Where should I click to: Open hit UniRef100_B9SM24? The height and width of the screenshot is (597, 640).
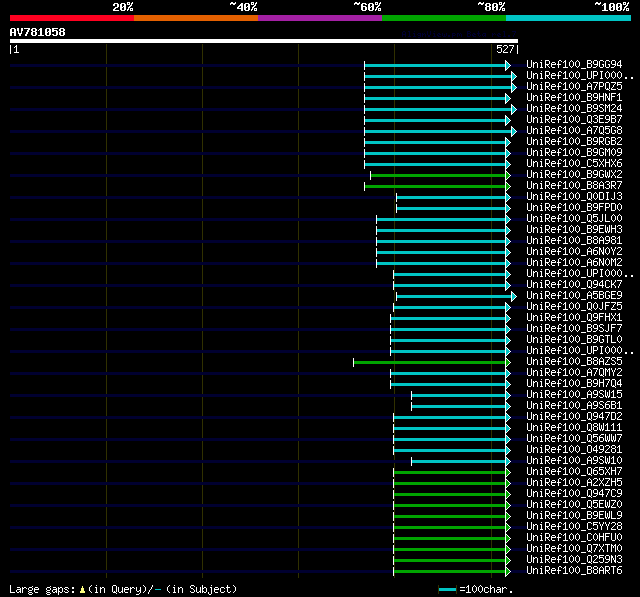click(x=574, y=109)
